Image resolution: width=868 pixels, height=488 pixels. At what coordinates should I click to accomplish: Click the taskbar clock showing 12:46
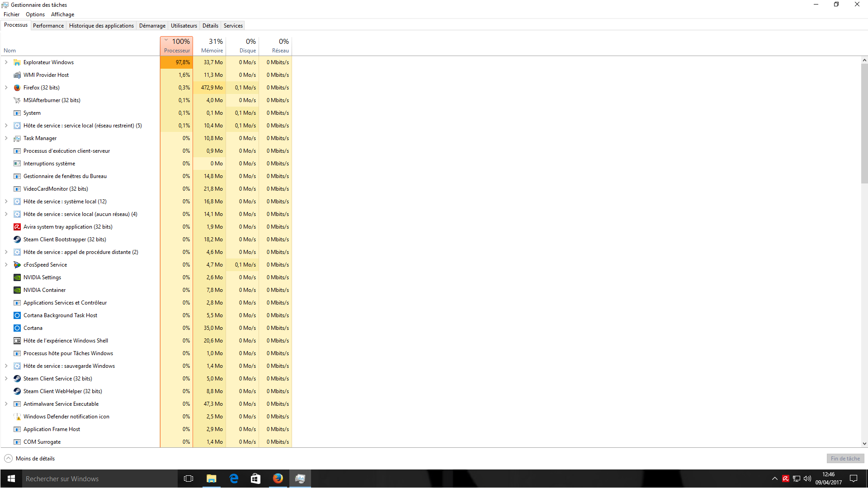tap(829, 479)
